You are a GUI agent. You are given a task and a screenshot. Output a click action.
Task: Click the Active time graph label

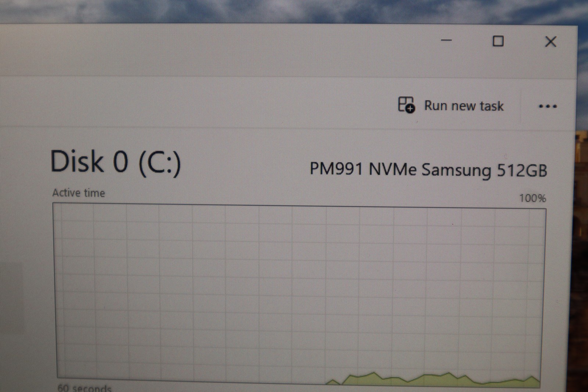[79, 193]
